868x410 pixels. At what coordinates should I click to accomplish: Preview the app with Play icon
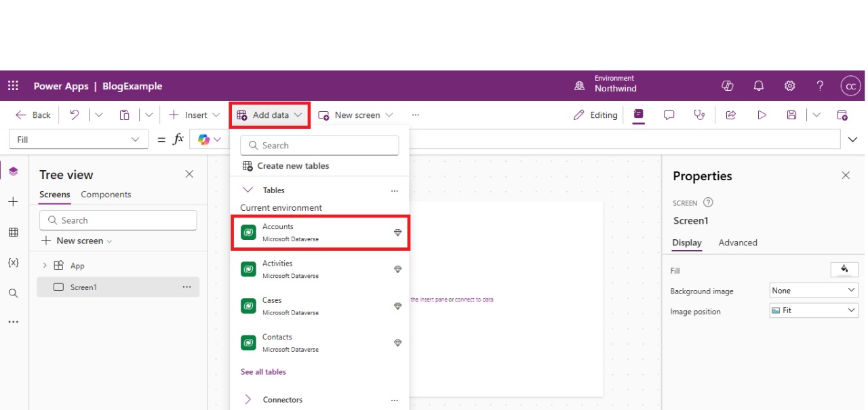[x=762, y=115]
